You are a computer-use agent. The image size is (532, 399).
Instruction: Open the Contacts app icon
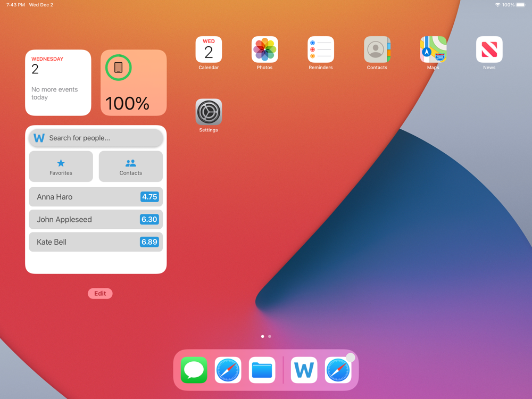pos(377,49)
